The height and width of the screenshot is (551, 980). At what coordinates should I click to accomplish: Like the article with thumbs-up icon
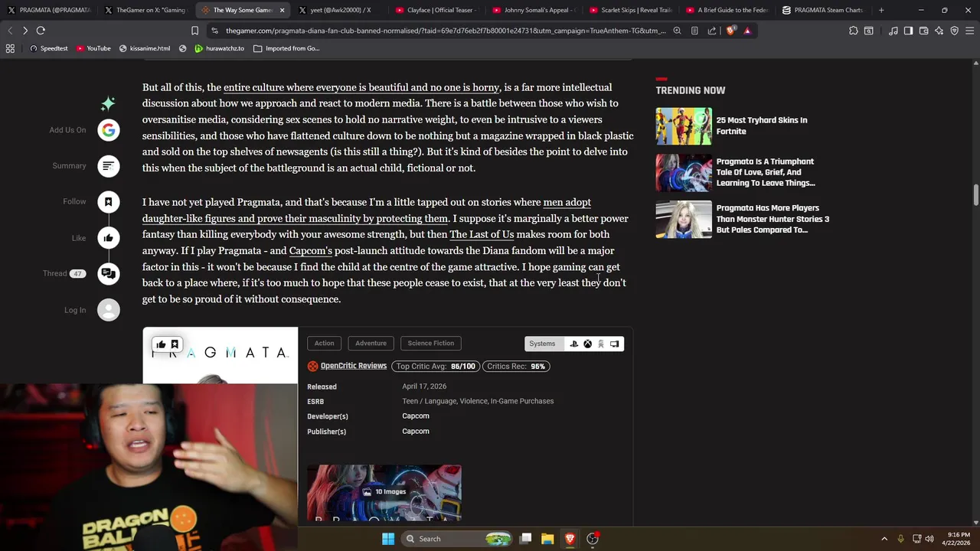[x=109, y=238]
